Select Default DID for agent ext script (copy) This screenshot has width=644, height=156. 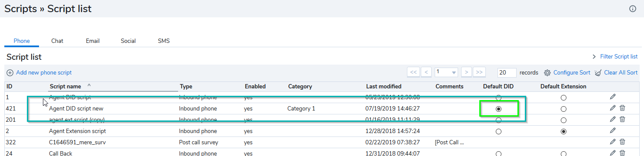point(498,120)
